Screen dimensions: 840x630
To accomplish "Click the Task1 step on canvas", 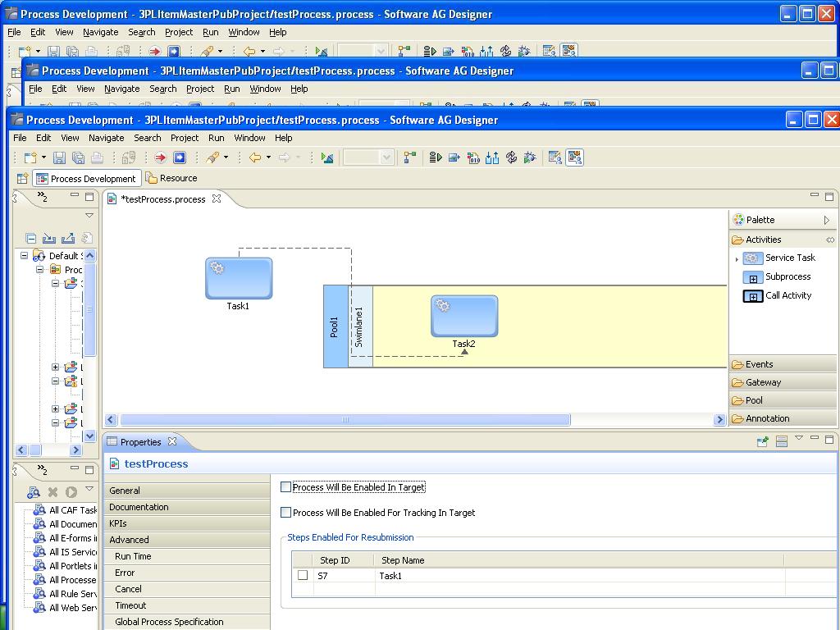I will click(x=239, y=278).
